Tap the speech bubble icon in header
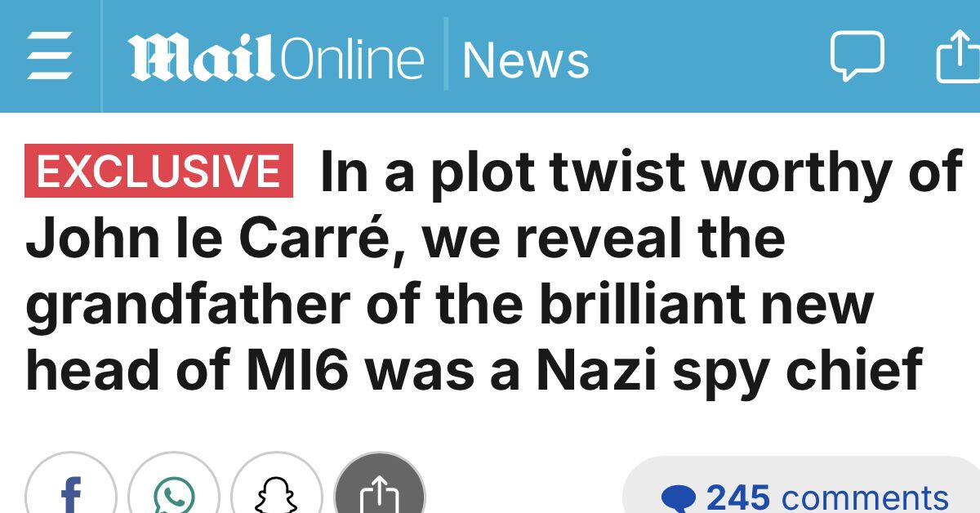The image size is (980, 513). click(857, 56)
